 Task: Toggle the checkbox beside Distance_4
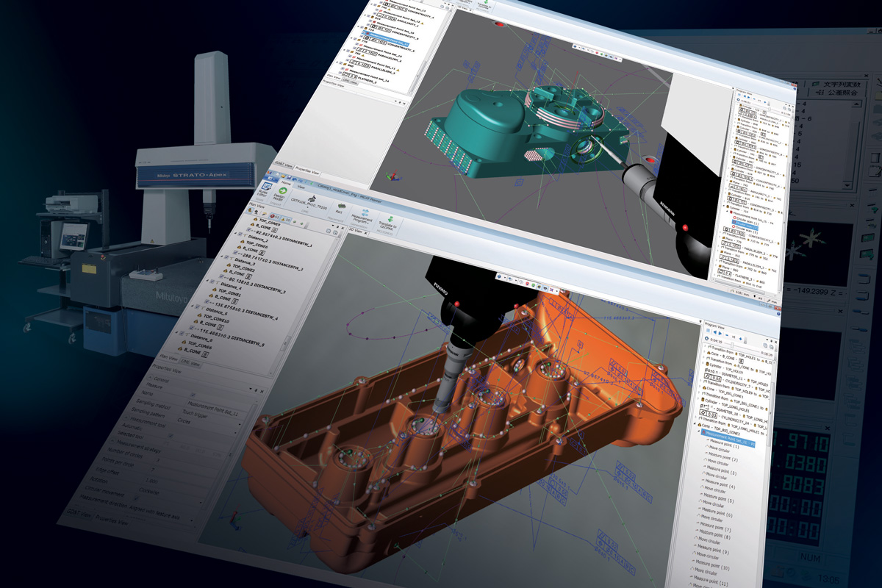pyautogui.click(x=212, y=281)
